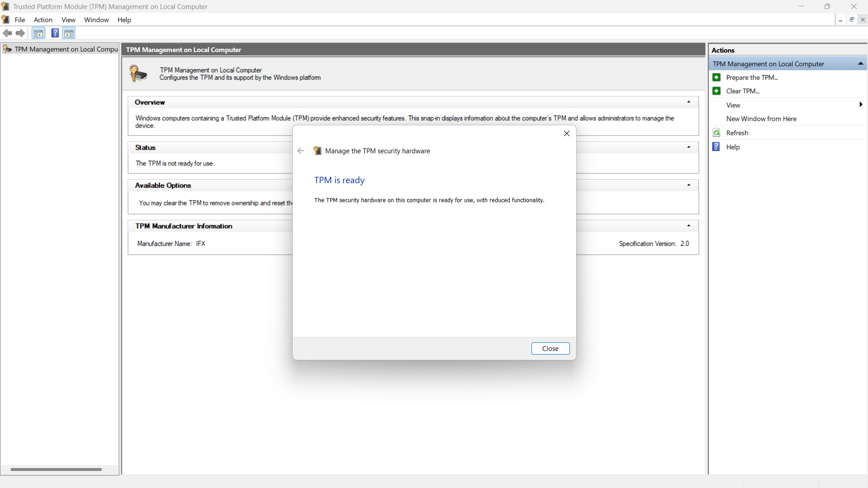868x488 pixels.
Task: Click Help in the Actions pane
Action: [733, 147]
